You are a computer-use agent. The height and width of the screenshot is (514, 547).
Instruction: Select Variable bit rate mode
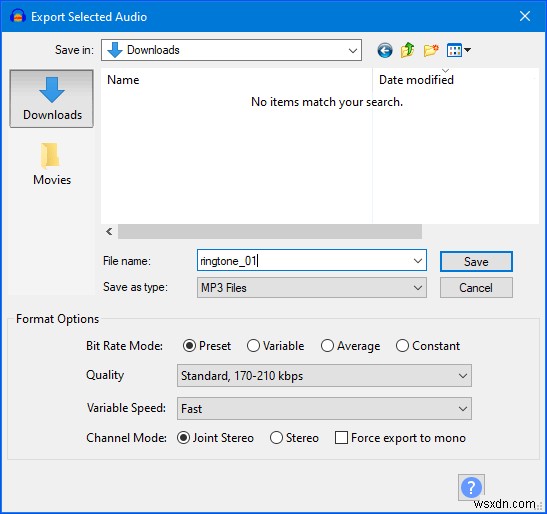click(275, 346)
